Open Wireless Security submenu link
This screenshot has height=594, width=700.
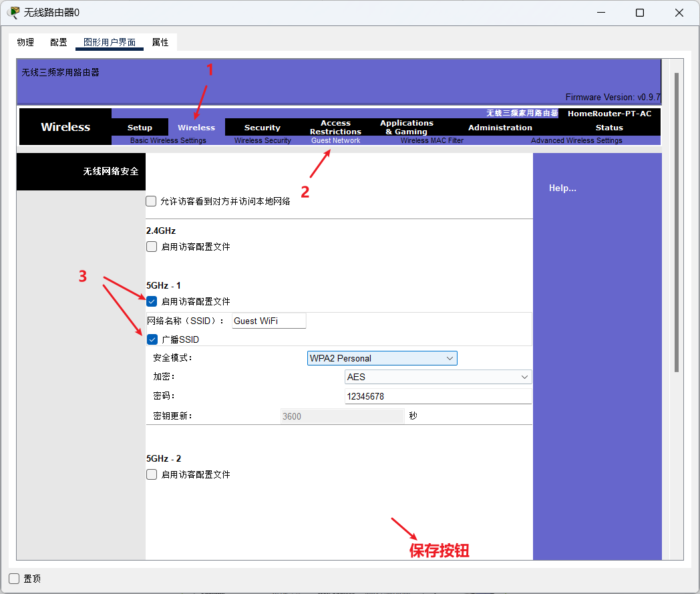click(262, 140)
